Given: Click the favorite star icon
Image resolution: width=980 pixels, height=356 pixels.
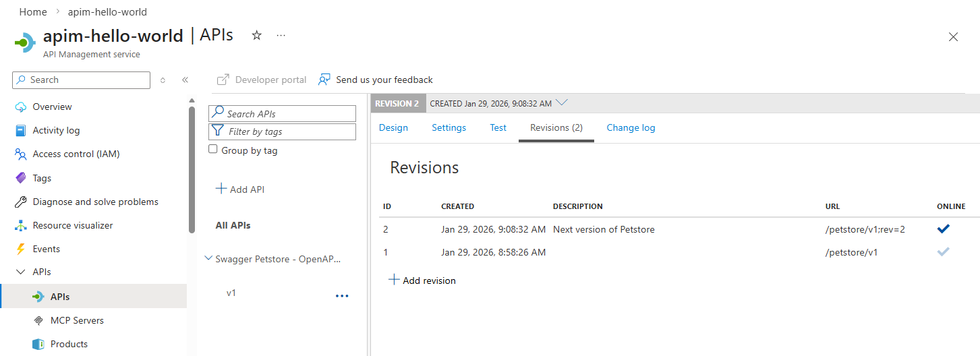Looking at the screenshot, I should 256,36.
